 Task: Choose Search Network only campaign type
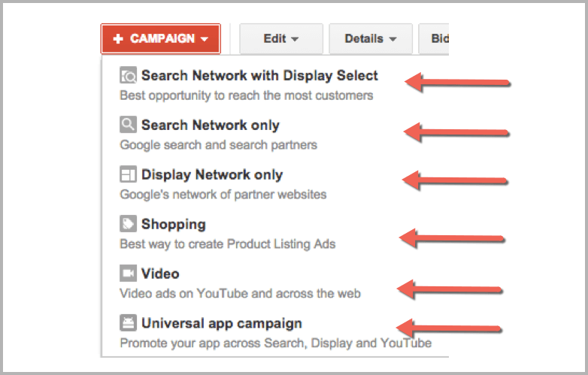coord(210,126)
